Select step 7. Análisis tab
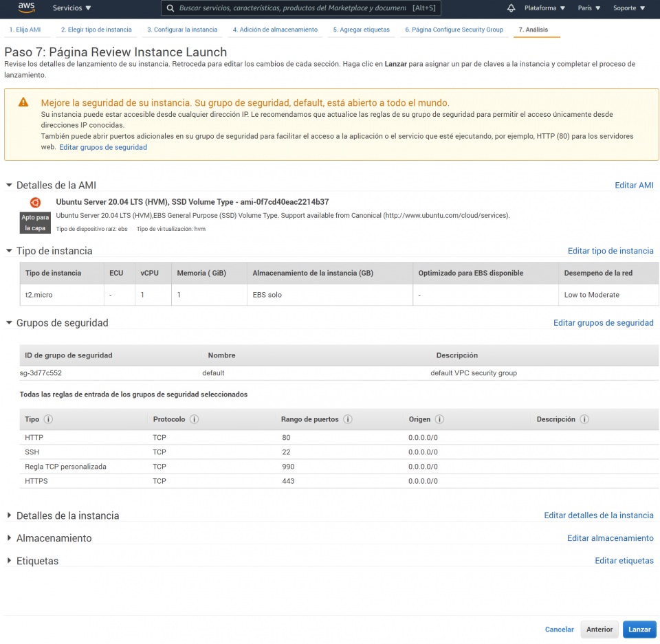The width and height of the screenshot is (660, 644). [533, 30]
